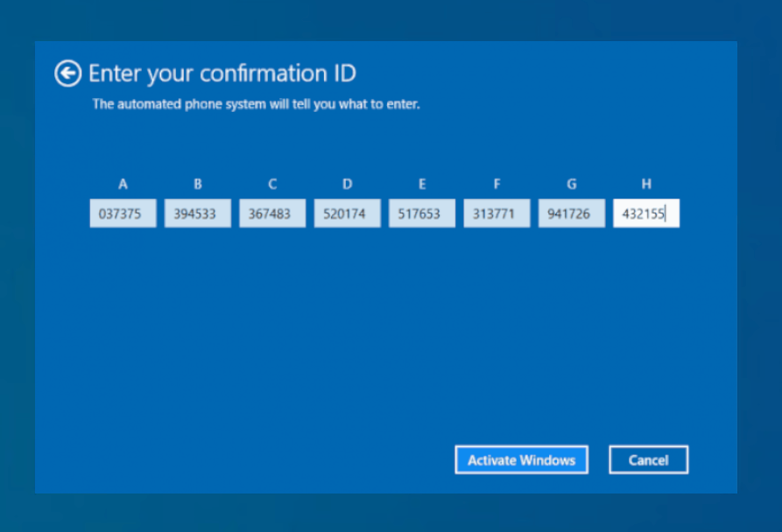Click the back arrow icon
This screenshot has height=532, width=782.
pos(67,73)
